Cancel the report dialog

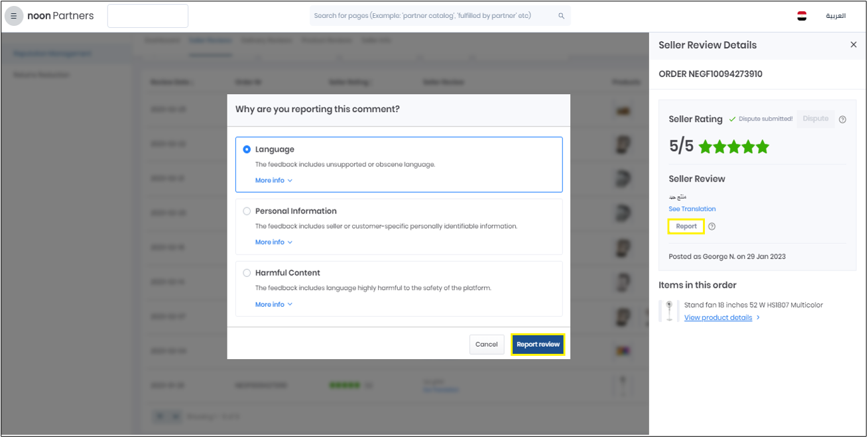pyautogui.click(x=486, y=345)
